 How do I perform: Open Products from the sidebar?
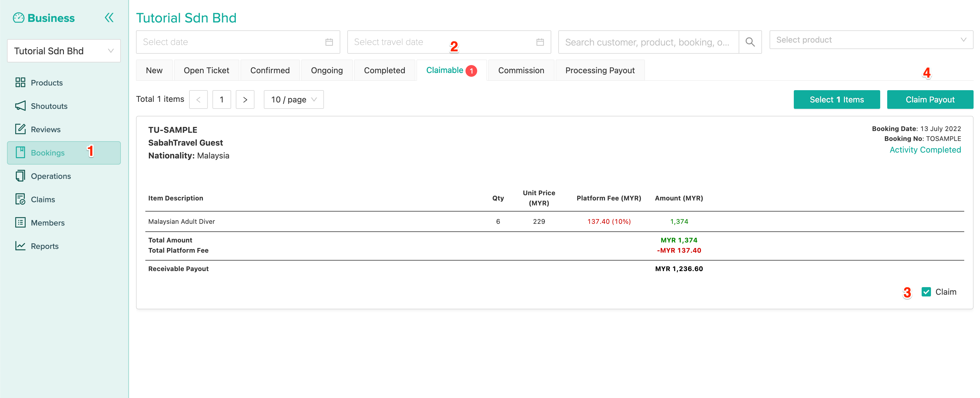click(x=46, y=83)
